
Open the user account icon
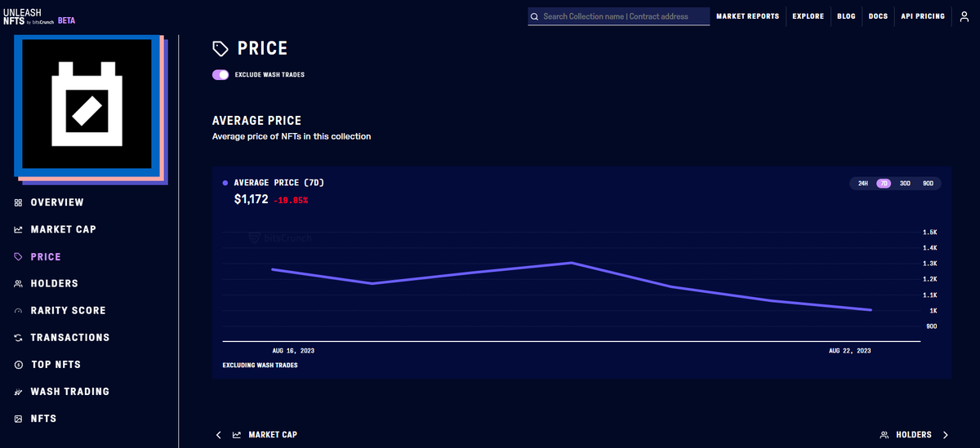[x=964, y=16]
